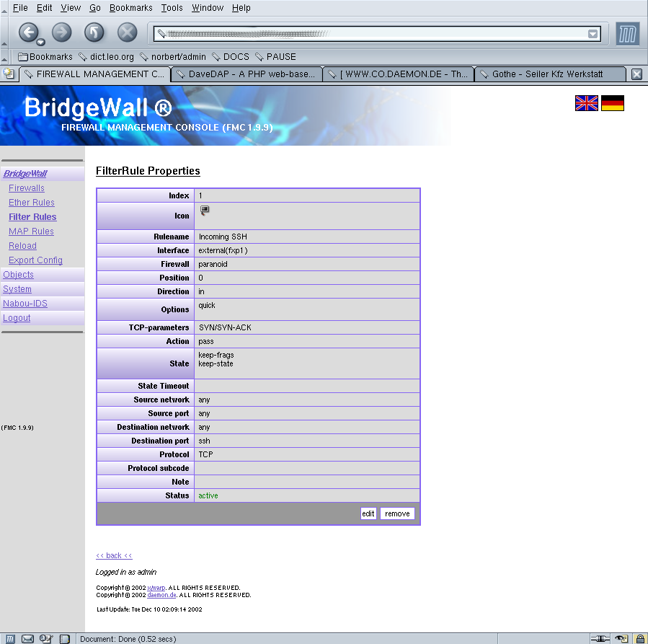Viewport: 648px width, 644px height.
Task: Open the daemon.de copyright link
Action: tap(161, 595)
